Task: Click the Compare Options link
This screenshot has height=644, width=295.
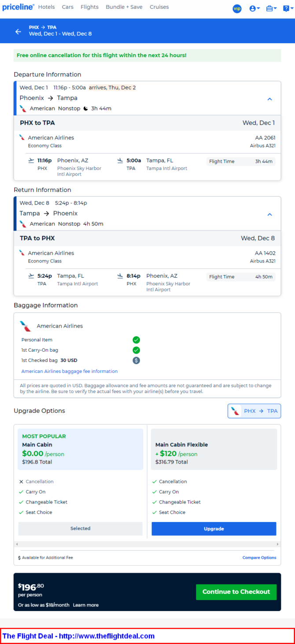Action: 259,558
